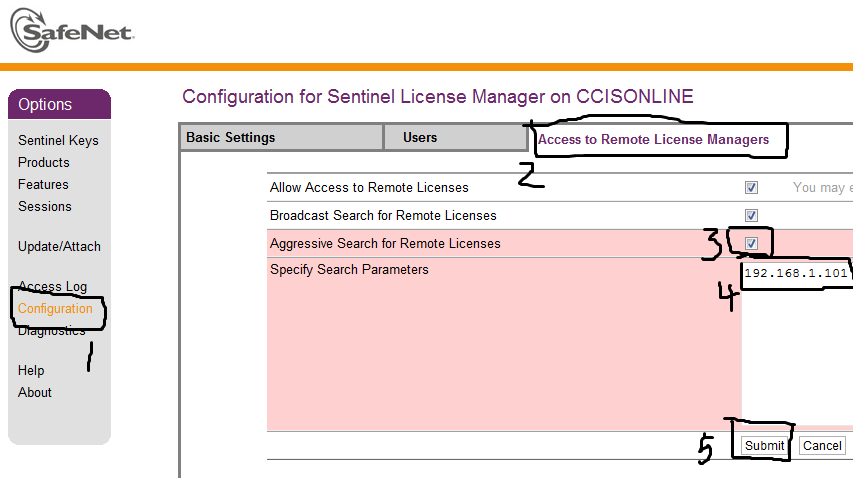Select Configuration in the sidebar
Screen dimensions: 853x478
click(55, 308)
